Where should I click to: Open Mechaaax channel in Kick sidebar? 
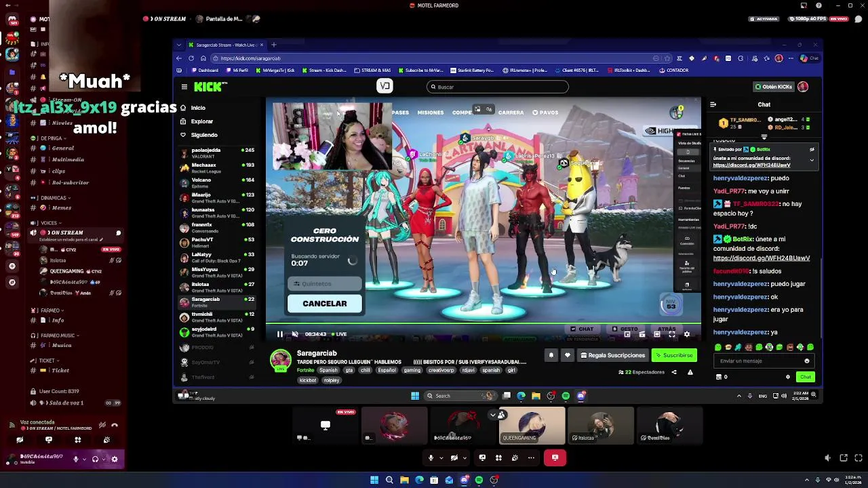[x=217, y=167]
